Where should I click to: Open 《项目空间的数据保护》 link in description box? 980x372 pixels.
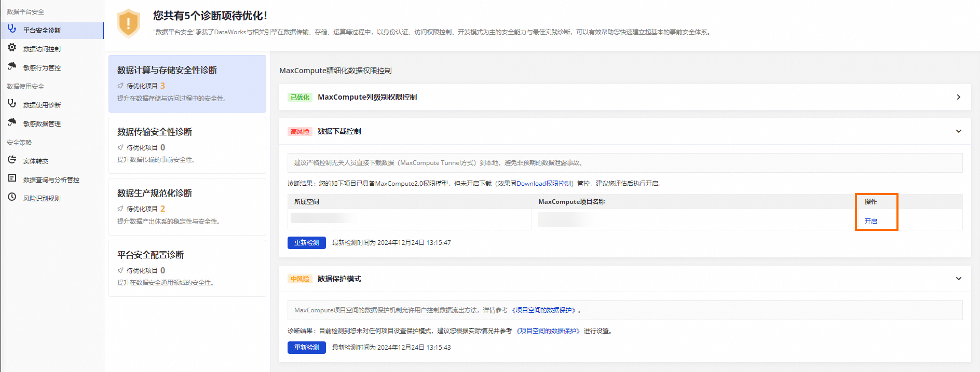click(x=543, y=310)
